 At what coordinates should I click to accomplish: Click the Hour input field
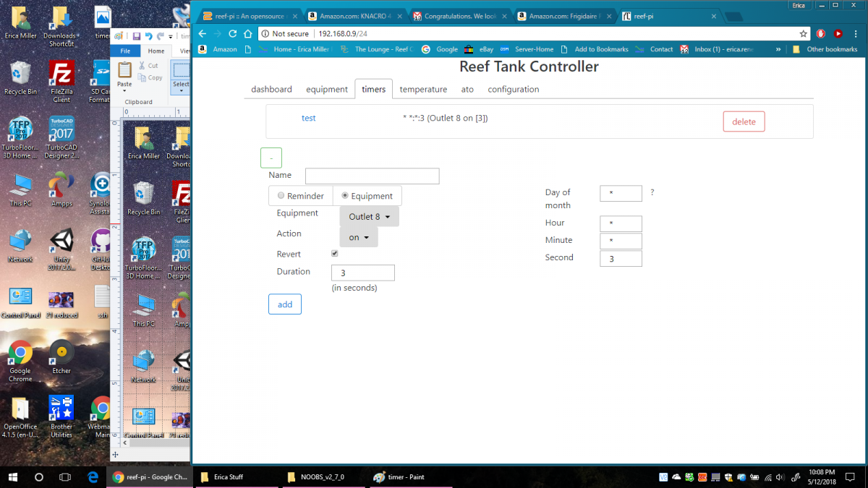(621, 223)
